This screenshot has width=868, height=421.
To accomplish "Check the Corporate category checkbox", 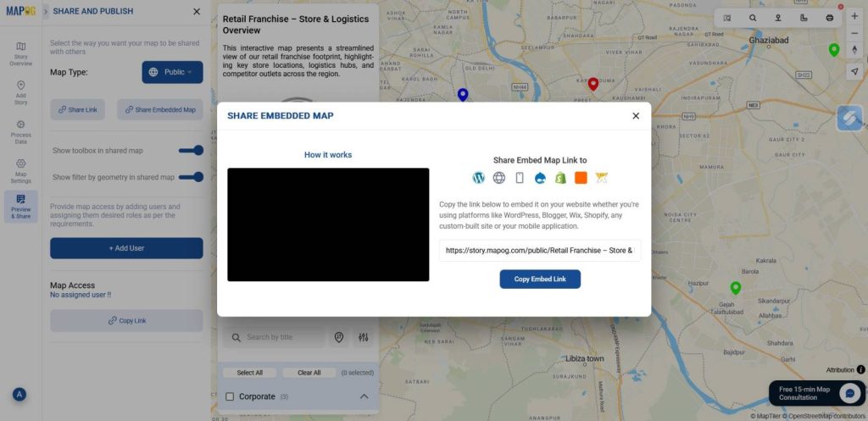I will click(x=230, y=396).
